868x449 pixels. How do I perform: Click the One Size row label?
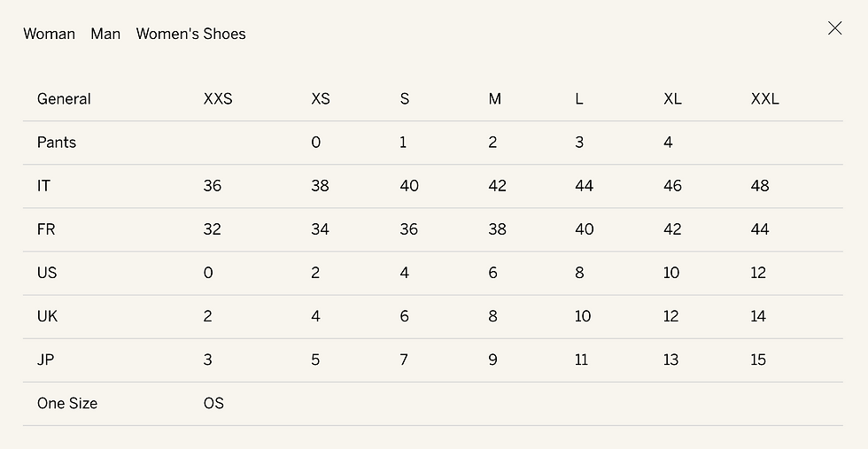pos(67,403)
